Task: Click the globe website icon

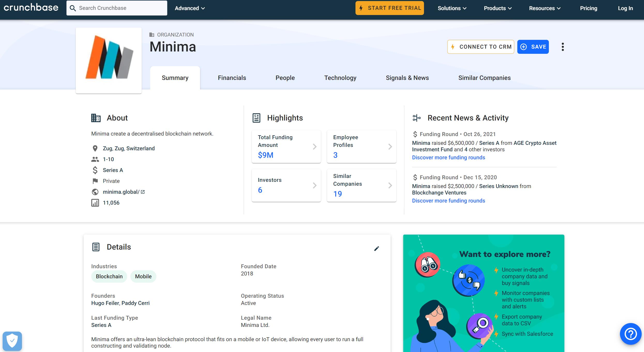Action: click(x=95, y=192)
